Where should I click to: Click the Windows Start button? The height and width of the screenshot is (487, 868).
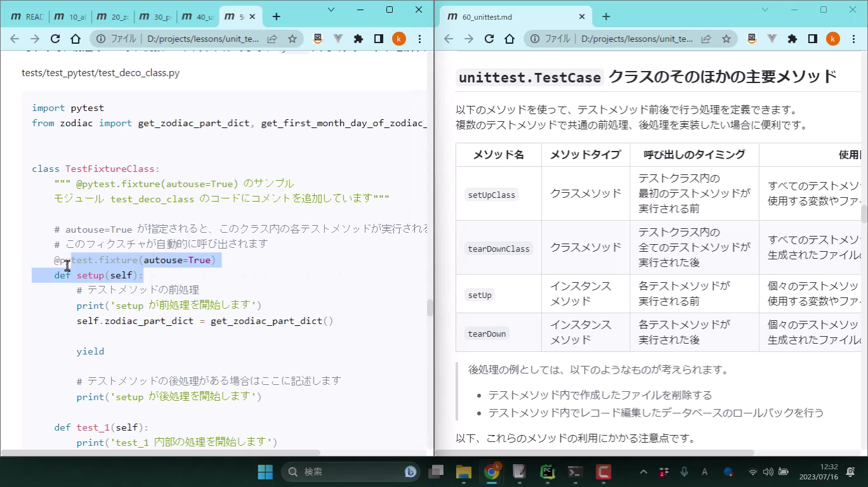click(265, 472)
